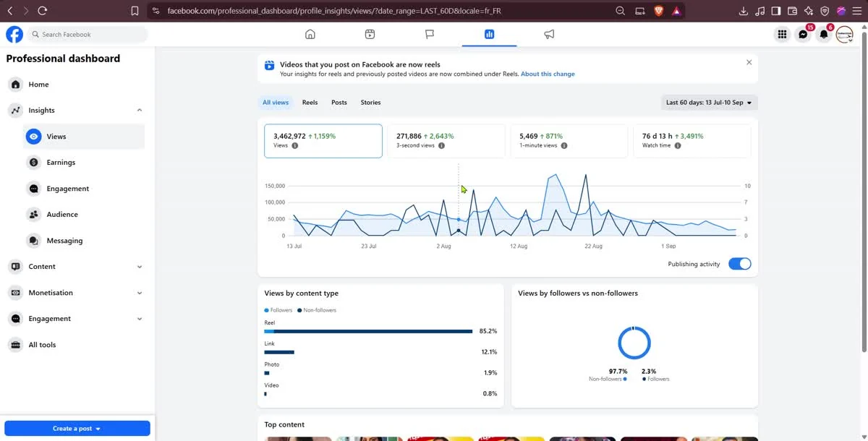The width and height of the screenshot is (868, 441).
Task: Select Views under Insights
Action: [x=84, y=137]
